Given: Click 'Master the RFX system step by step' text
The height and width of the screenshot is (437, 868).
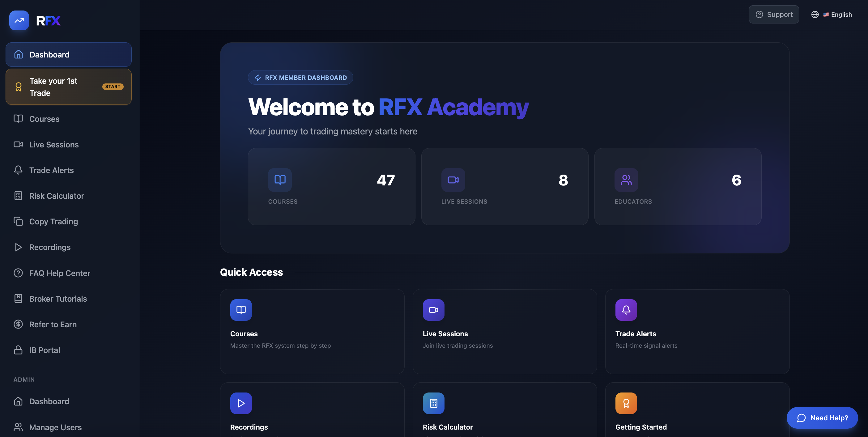Looking at the screenshot, I should 280,346.
